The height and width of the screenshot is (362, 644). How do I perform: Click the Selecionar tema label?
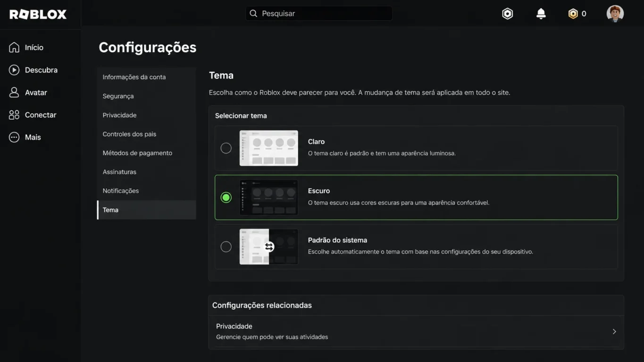241,115
